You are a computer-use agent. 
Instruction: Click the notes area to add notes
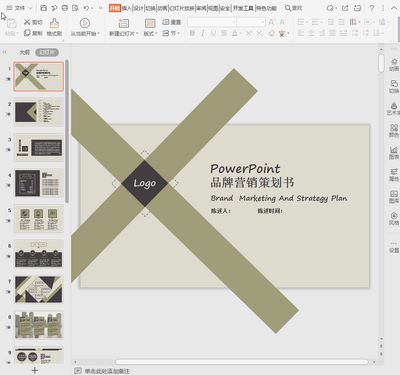pos(107,371)
